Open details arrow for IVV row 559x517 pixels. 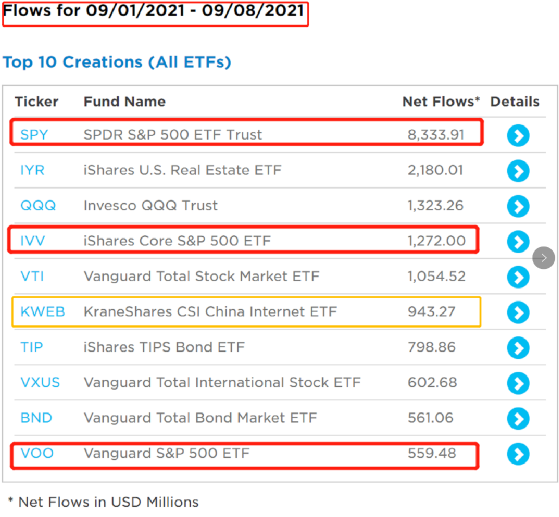click(518, 242)
